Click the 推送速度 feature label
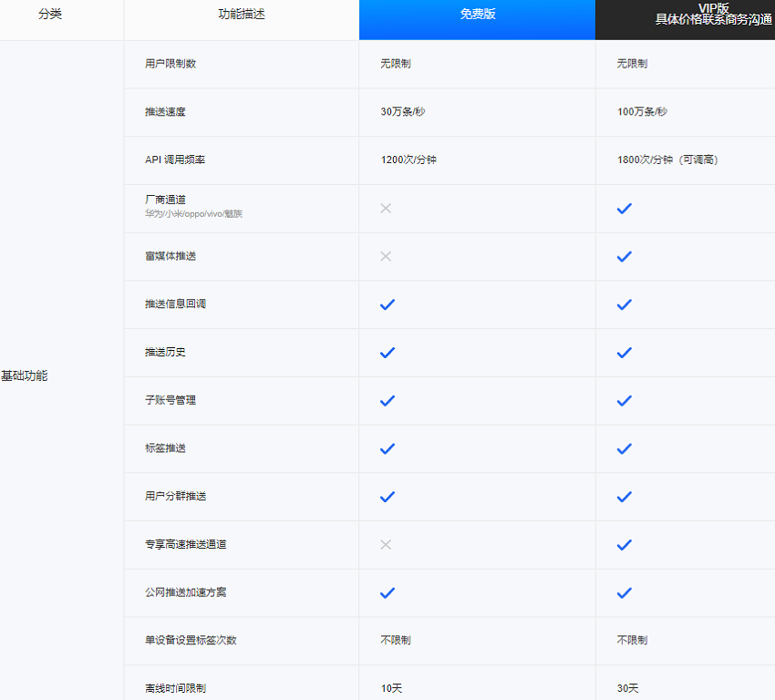Screen dimensions: 775x700 165,111
